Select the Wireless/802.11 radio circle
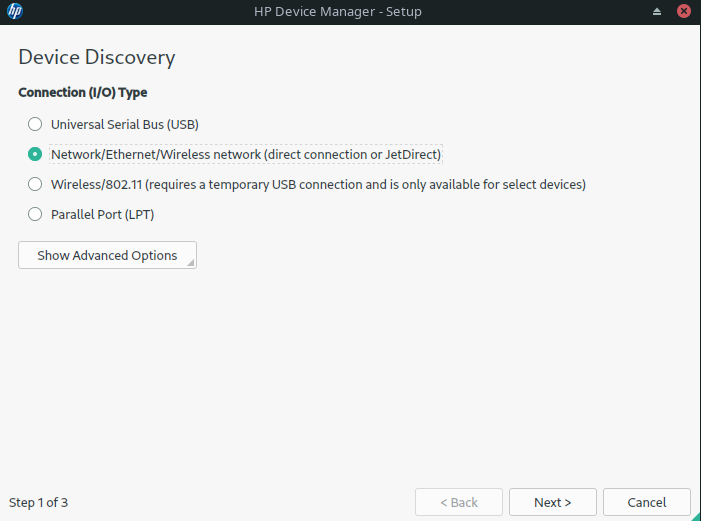This screenshot has width=701, height=521. click(35, 185)
